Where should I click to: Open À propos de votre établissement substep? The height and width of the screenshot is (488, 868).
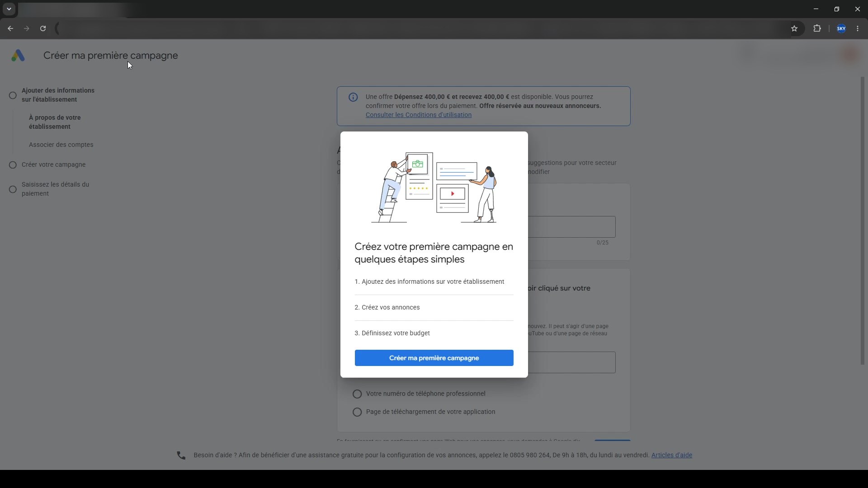55,122
